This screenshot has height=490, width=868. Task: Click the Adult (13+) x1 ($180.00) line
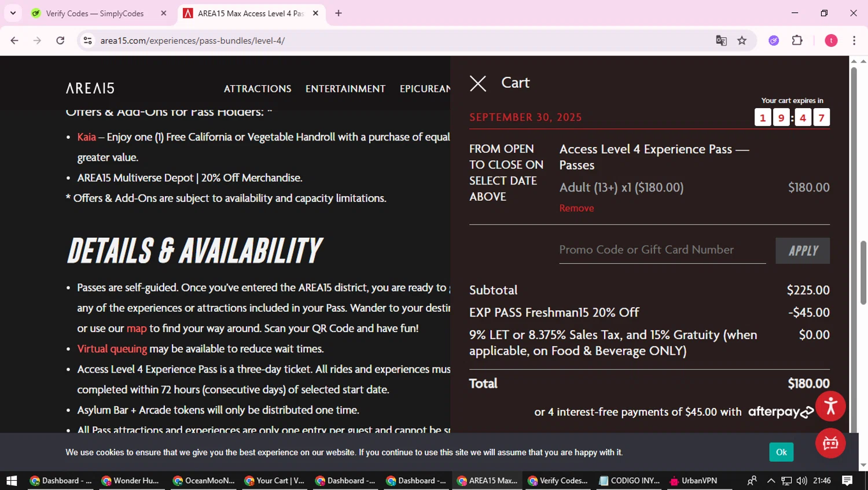click(621, 187)
